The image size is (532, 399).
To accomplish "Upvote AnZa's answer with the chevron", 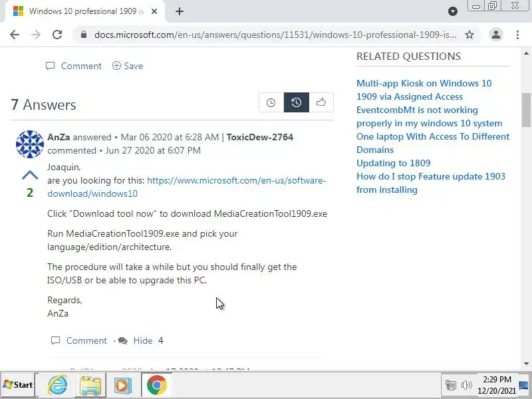I will 30,175.
